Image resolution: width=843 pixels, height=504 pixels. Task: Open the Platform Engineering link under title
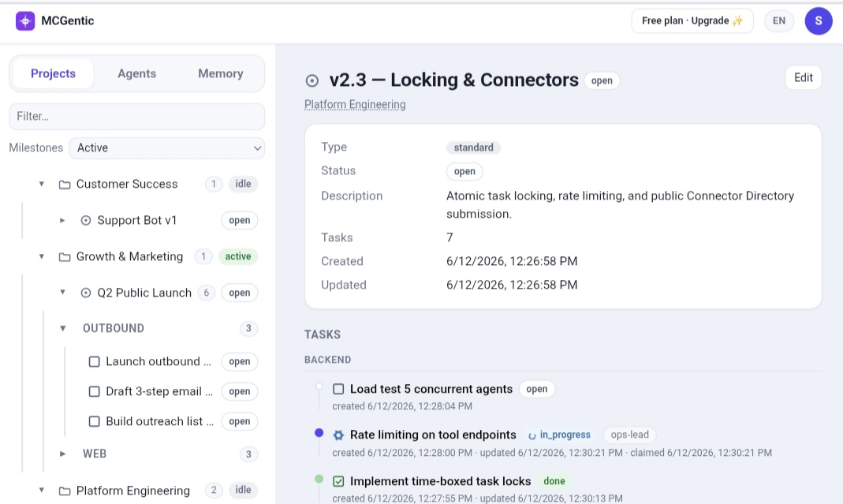(355, 104)
